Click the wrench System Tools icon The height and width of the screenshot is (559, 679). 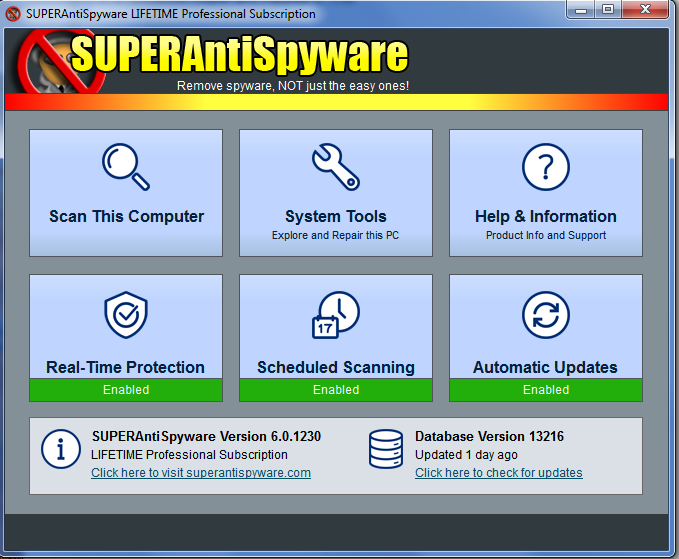(x=336, y=167)
